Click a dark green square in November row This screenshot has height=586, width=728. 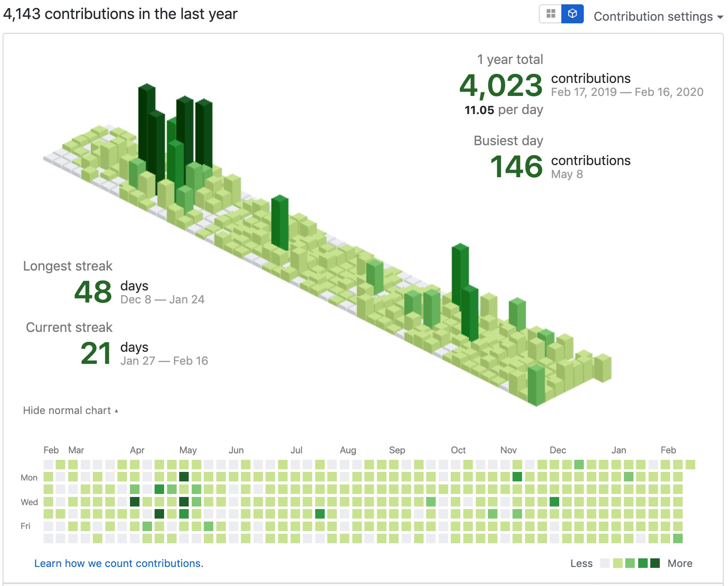pyautogui.click(x=517, y=478)
